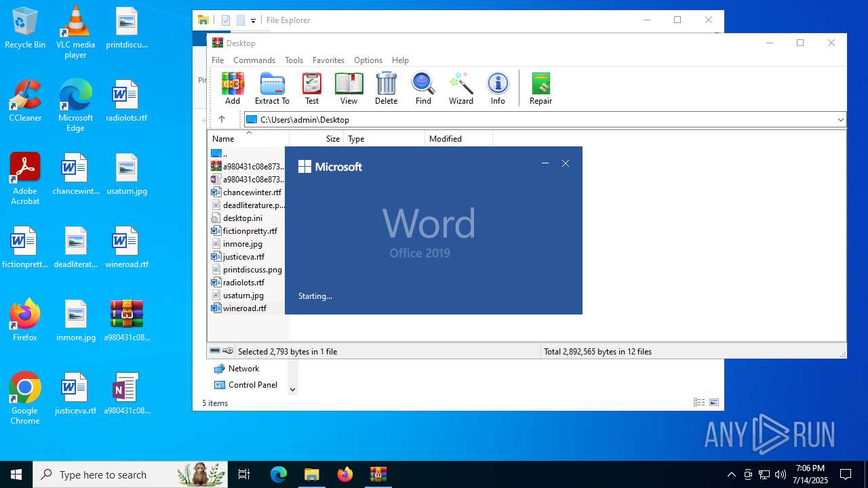Show hidden system tray icons chevron
Image resolution: width=868 pixels, height=488 pixels.
[731, 474]
